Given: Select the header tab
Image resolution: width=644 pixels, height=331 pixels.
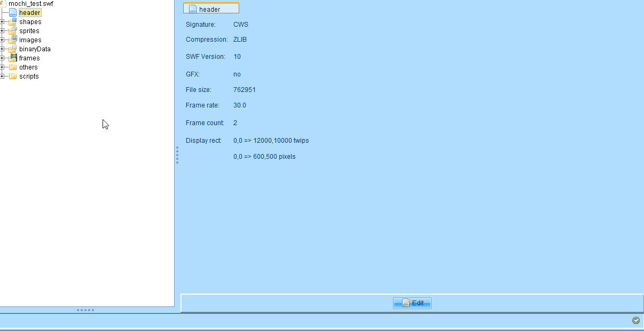Looking at the screenshot, I should click(x=211, y=8).
